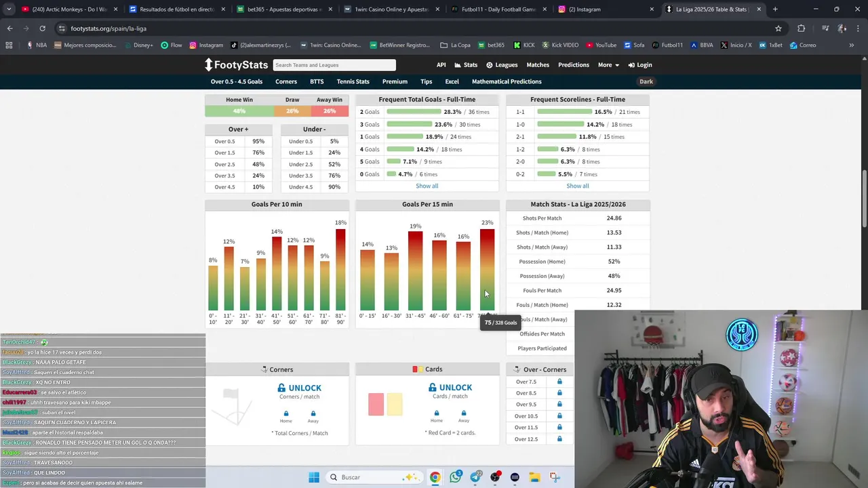Switch to the bet365 browser tab
The image size is (868, 488).
coord(283,9)
